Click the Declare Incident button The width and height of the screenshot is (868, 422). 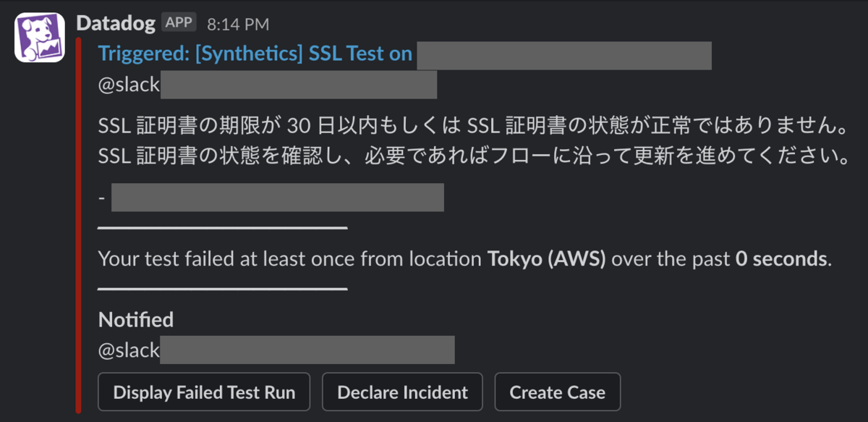[x=402, y=392]
